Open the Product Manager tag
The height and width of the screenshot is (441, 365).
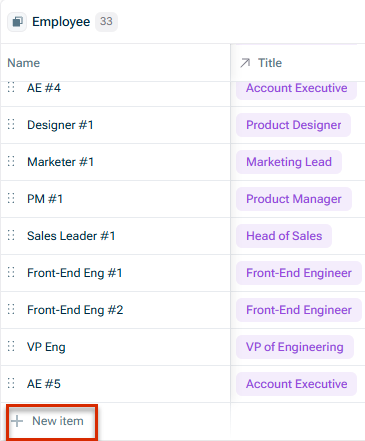pos(294,199)
